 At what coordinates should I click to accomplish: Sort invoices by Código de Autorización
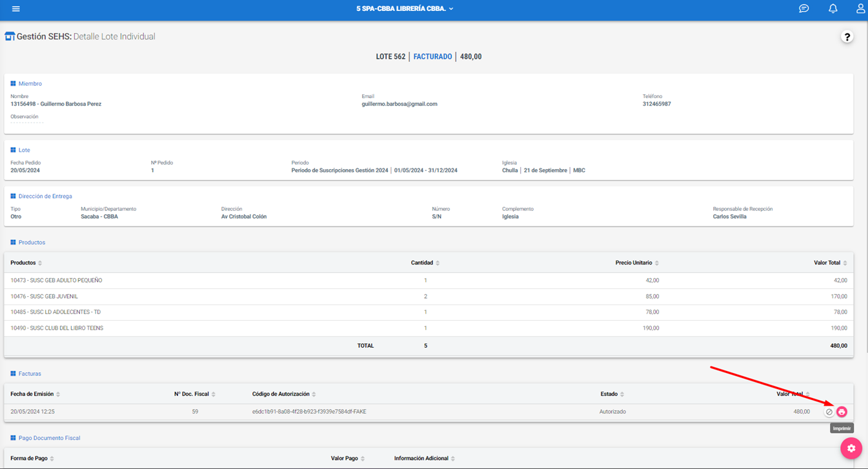coord(285,394)
